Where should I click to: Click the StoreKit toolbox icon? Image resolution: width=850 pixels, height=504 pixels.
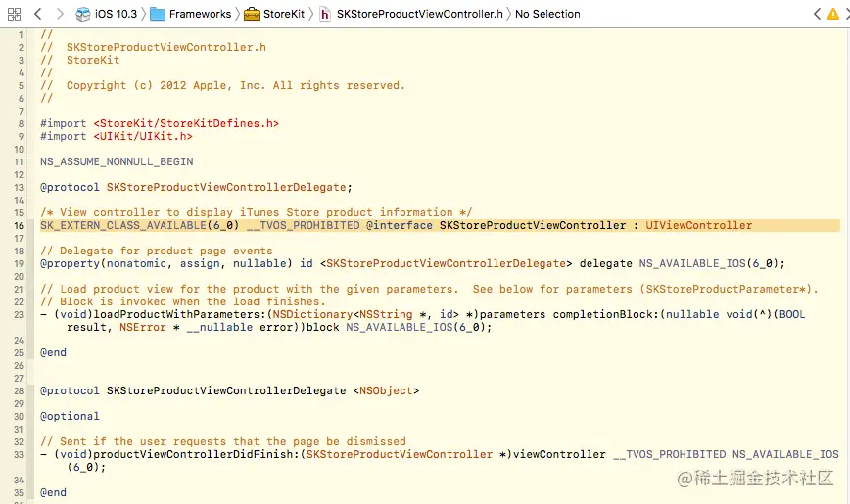[x=252, y=14]
